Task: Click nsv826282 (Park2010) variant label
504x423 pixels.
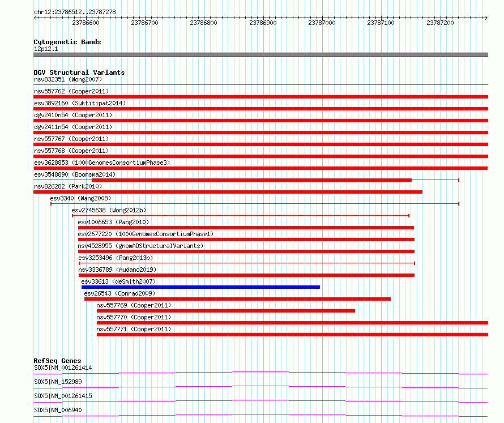Action: tap(68, 186)
